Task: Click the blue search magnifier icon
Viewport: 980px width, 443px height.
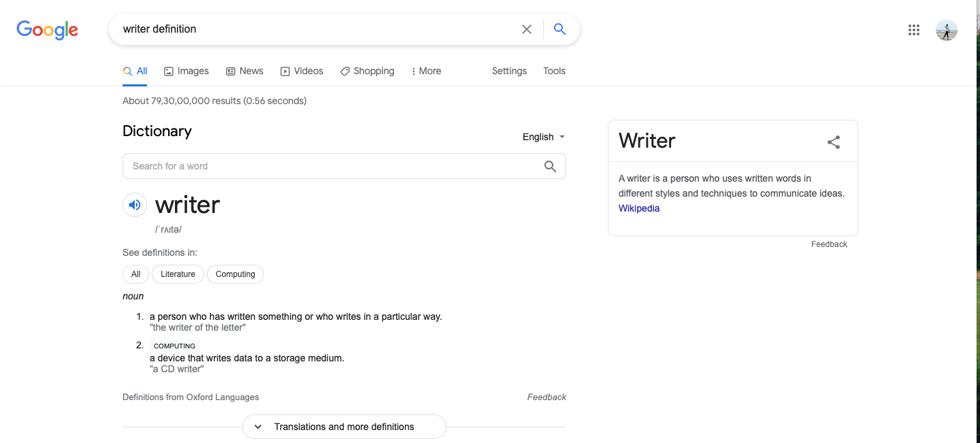Action: pyautogui.click(x=559, y=29)
